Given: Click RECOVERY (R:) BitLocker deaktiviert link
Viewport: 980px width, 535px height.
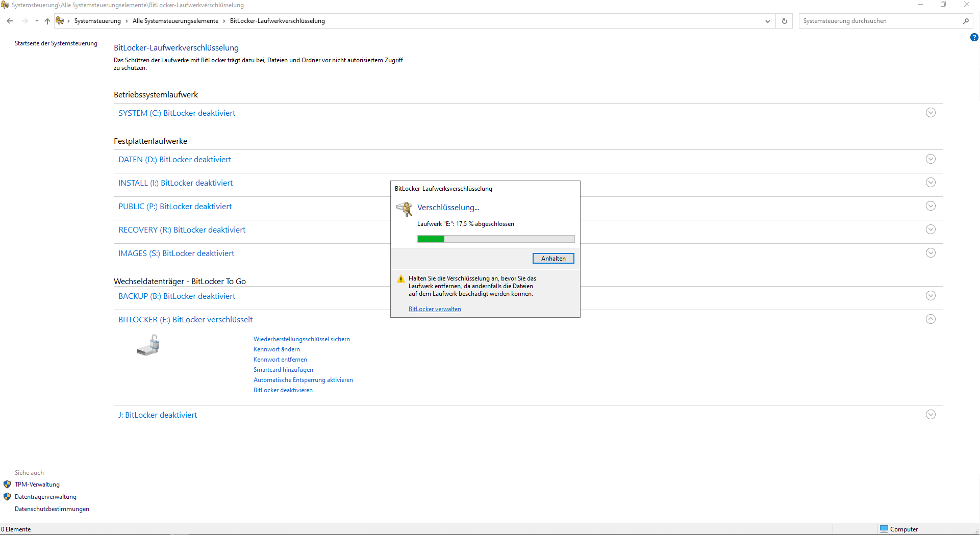Looking at the screenshot, I should [x=182, y=230].
